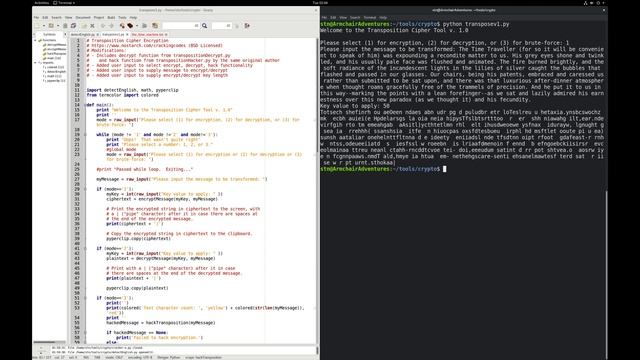This screenshot has width=640, height=360.
Task: Navigate back one location in toolbar
Action: 103,26
